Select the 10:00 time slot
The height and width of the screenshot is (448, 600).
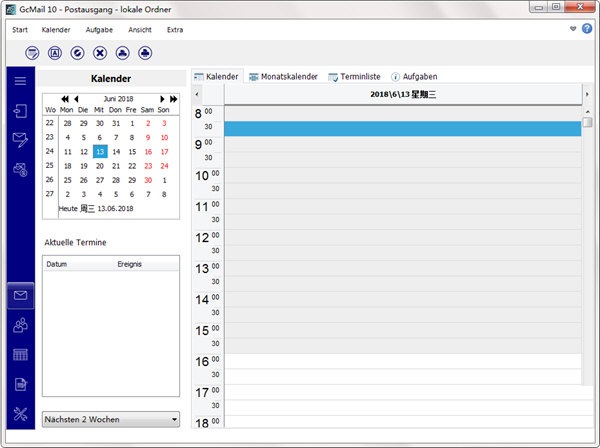[403, 175]
